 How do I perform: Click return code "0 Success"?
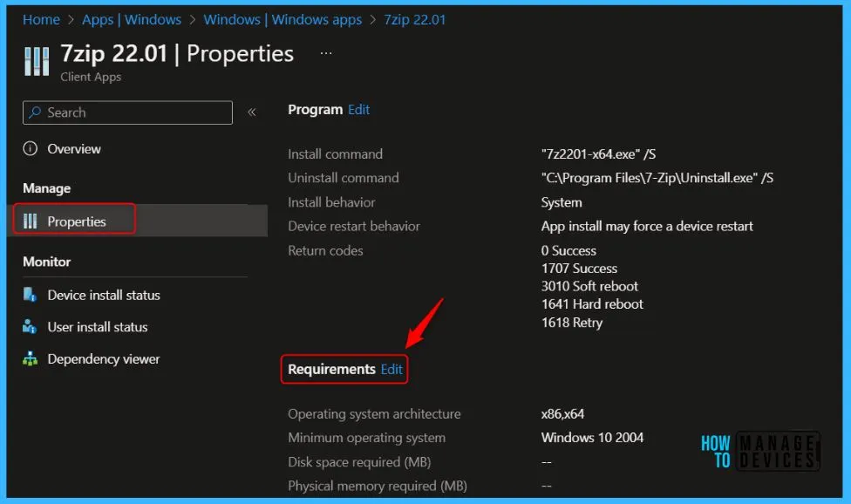pyautogui.click(x=568, y=250)
